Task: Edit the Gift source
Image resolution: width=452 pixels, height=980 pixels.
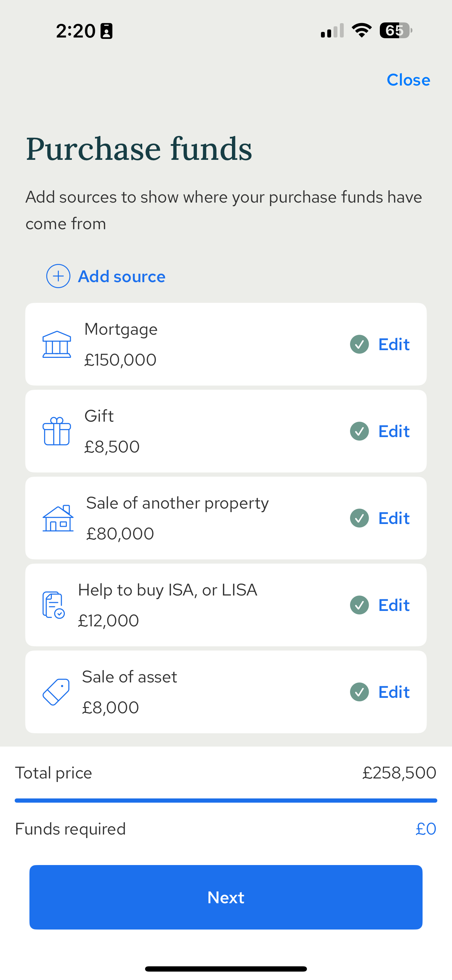Action: click(394, 431)
